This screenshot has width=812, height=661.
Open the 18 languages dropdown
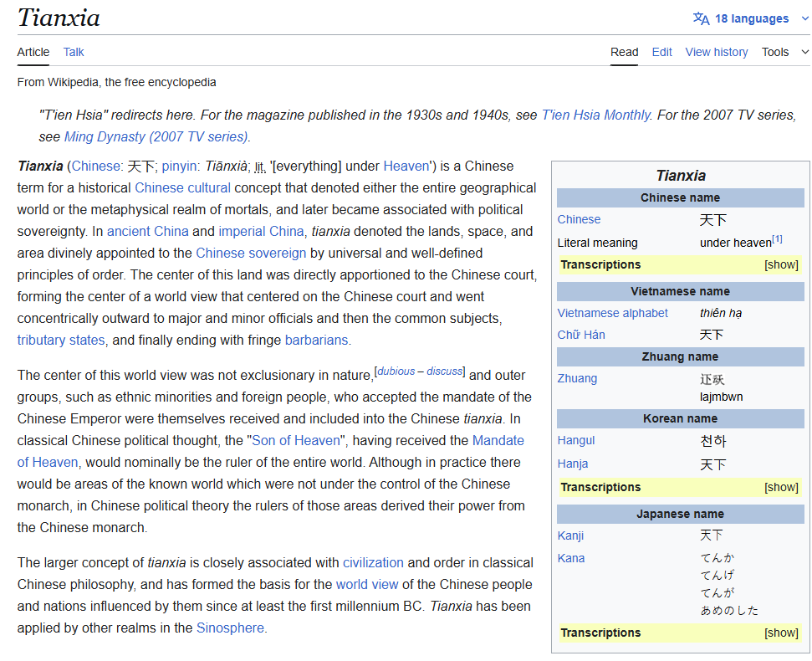tap(752, 18)
